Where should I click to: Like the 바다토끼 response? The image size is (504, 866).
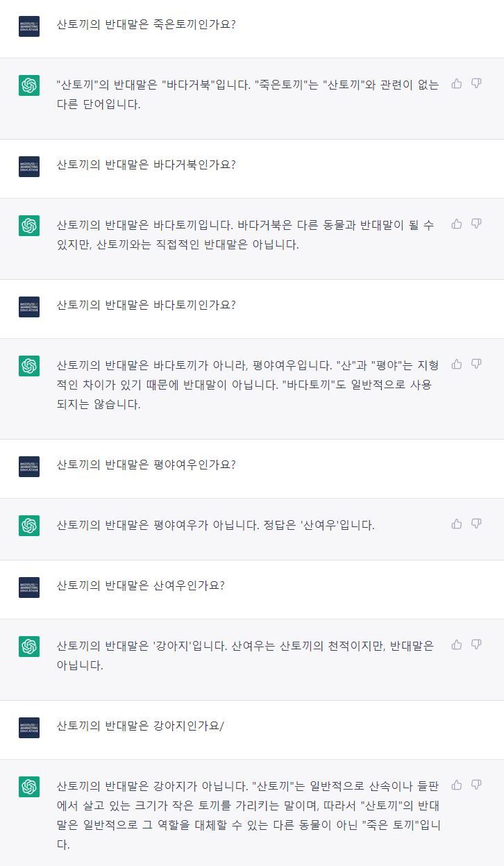pos(457,224)
